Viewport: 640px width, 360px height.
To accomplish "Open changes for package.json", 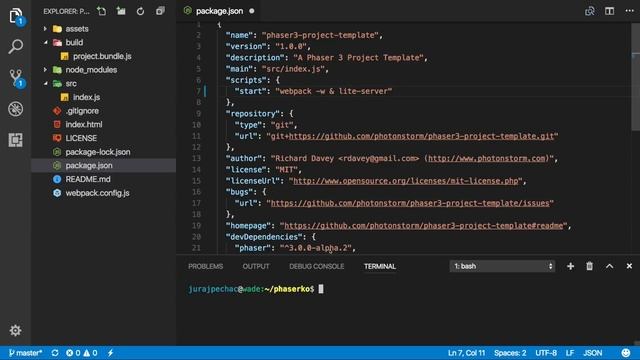I will pos(590,11).
